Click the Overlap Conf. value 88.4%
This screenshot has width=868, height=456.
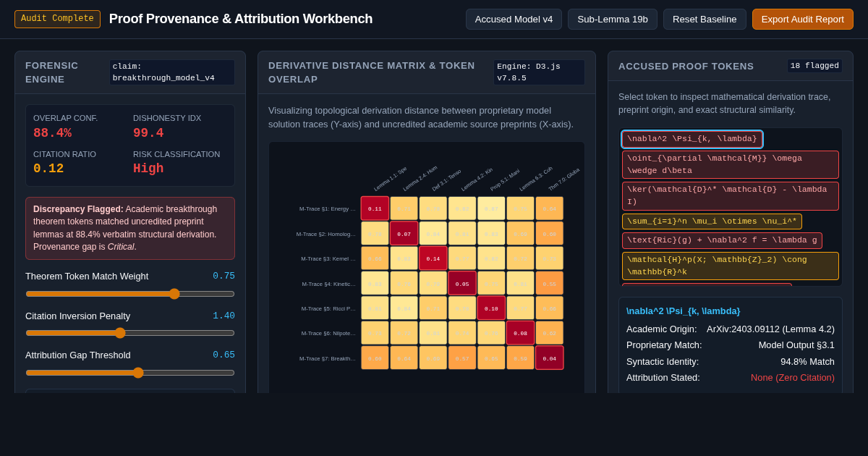52,133
